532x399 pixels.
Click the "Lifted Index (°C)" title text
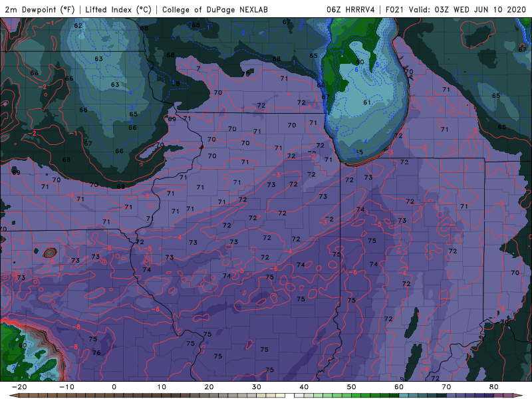[x=118, y=9]
